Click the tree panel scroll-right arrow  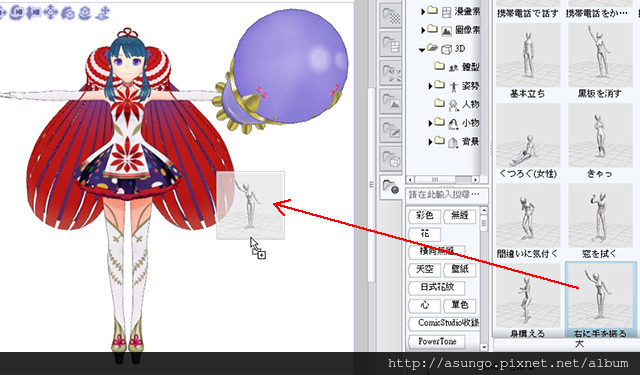tap(475, 180)
